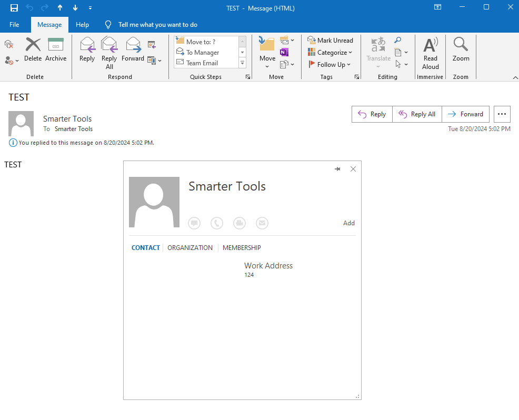The height and width of the screenshot is (420, 519).
Task: Switch to the Organization tab
Action: (x=190, y=248)
